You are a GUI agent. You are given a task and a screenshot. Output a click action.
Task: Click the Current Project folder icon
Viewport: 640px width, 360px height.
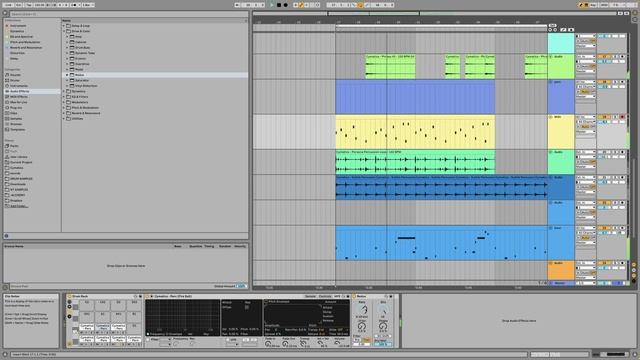pyautogui.click(x=7, y=162)
